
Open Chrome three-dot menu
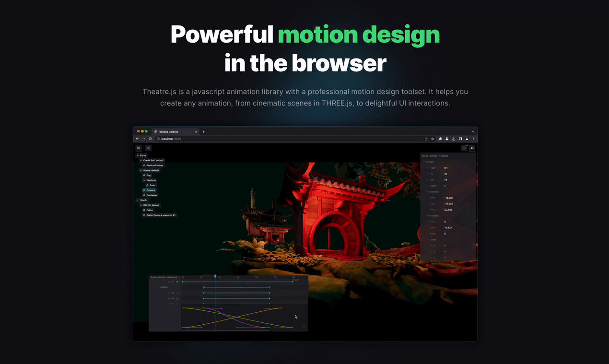[x=473, y=139]
